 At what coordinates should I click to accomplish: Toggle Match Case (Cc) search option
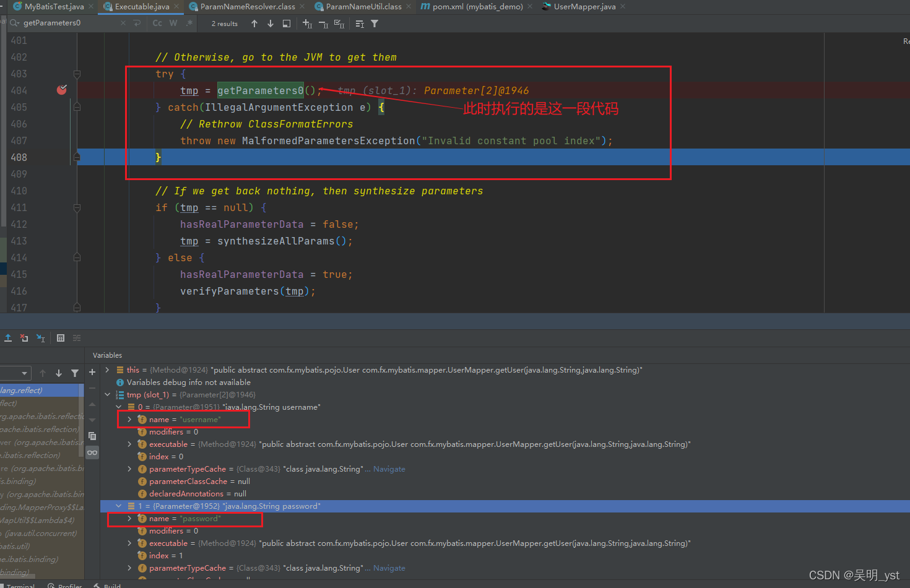(157, 24)
